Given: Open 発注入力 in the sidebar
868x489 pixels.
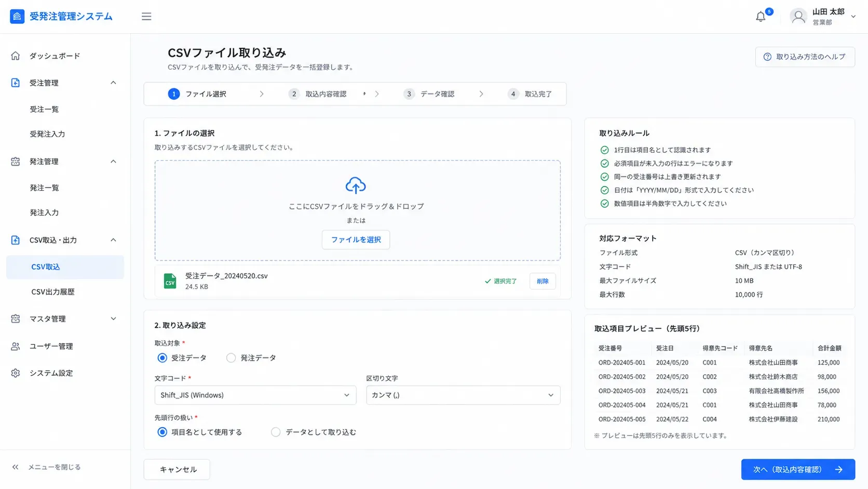Looking at the screenshot, I should coord(44,213).
